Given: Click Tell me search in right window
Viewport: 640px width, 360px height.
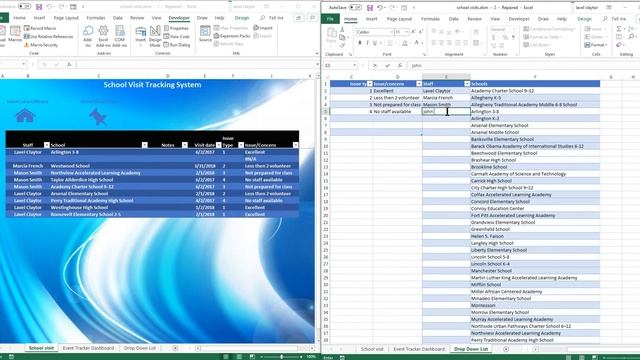Looking at the screenshot, I should pos(615,19).
